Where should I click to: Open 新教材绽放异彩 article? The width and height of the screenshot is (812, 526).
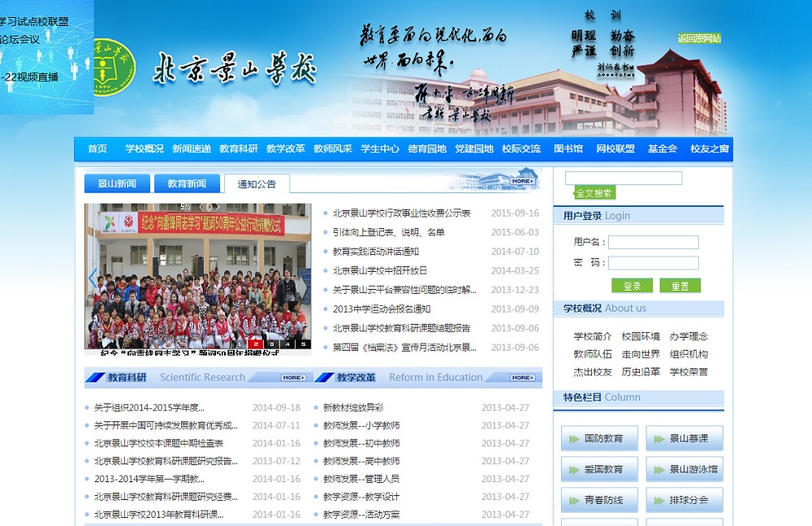pos(353,408)
